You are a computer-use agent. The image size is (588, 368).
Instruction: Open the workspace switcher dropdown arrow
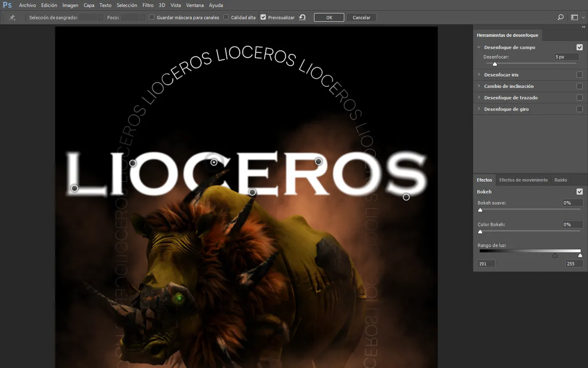pos(584,17)
